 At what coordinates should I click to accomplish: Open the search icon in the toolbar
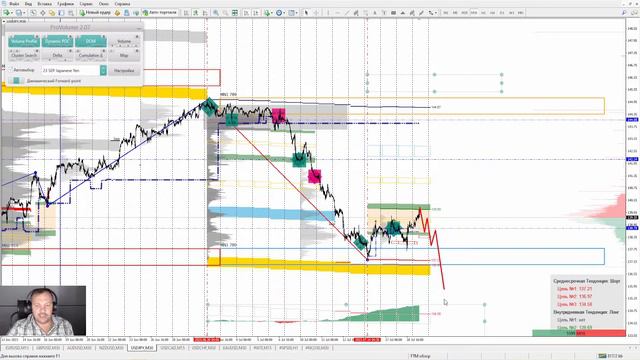click(624, 13)
